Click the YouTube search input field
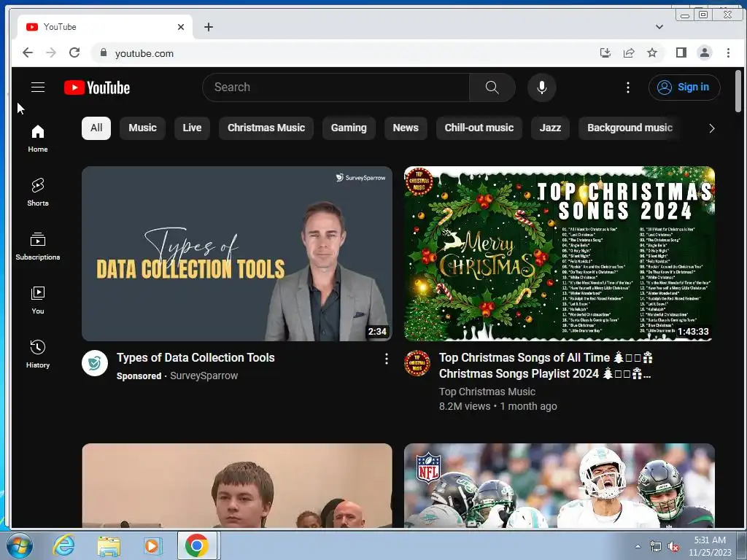This screenshot has width=747, height=560. pos(336,87)
